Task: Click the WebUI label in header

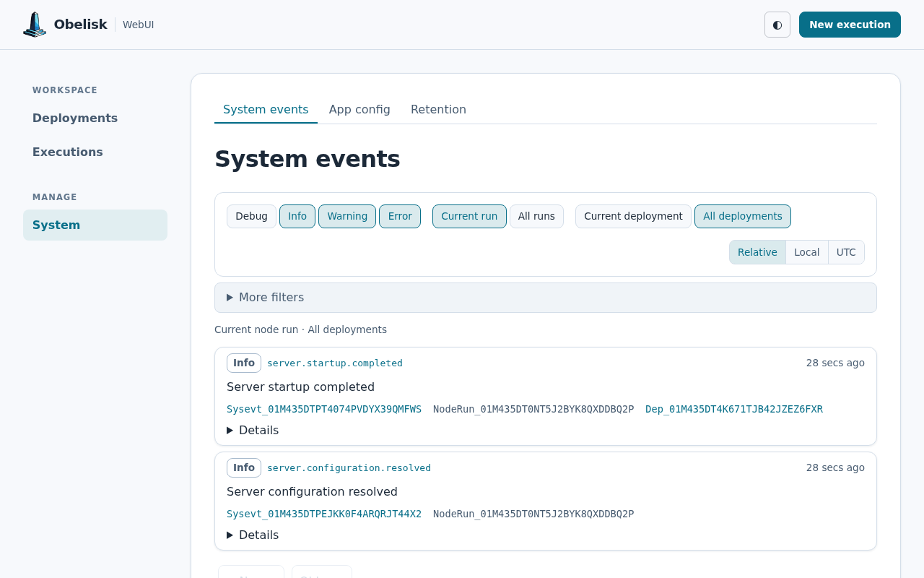Action: tap(139, 25)
